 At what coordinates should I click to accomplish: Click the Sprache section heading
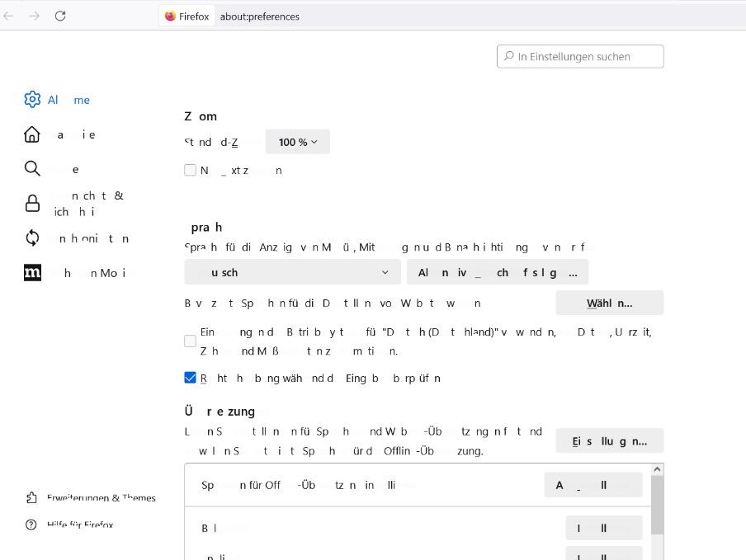tap(203, 228)
